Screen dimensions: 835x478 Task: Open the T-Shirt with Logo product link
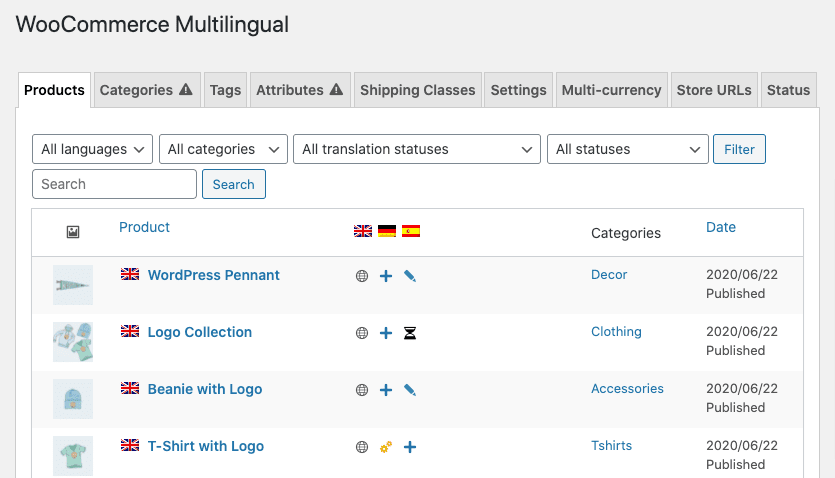coord(206,446)
